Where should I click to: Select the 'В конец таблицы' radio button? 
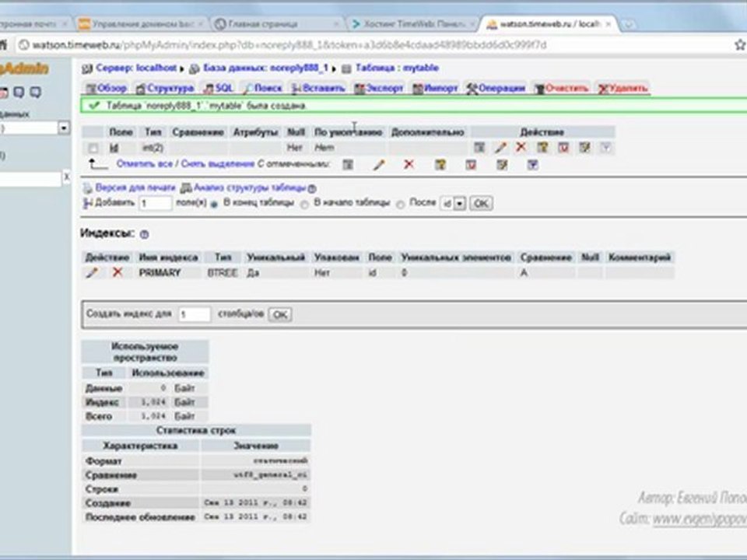tap(215, 205)
